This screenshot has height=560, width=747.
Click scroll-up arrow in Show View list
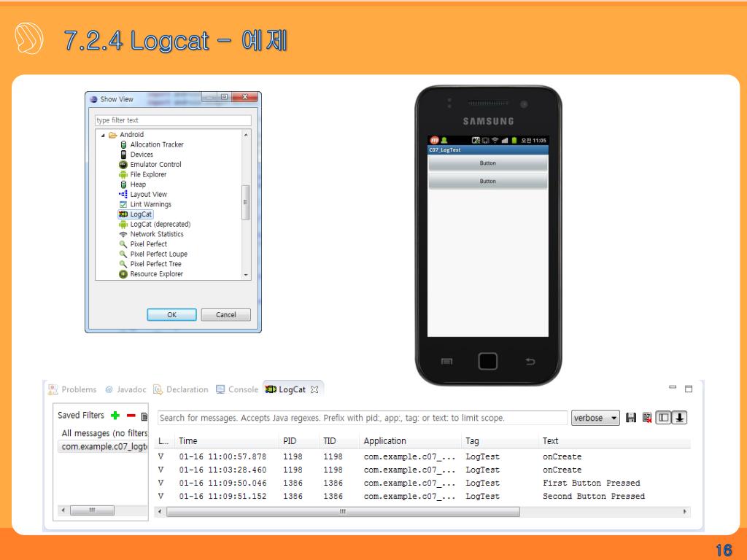point(246,135)
